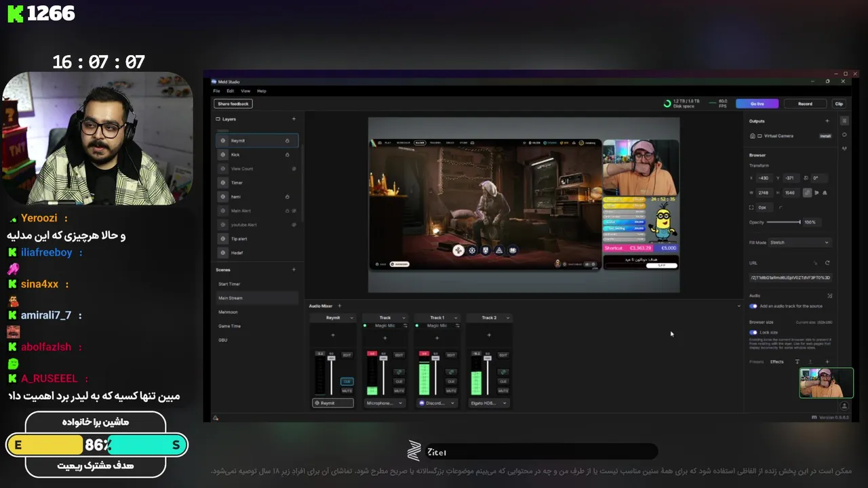Open the File menu

216,91
